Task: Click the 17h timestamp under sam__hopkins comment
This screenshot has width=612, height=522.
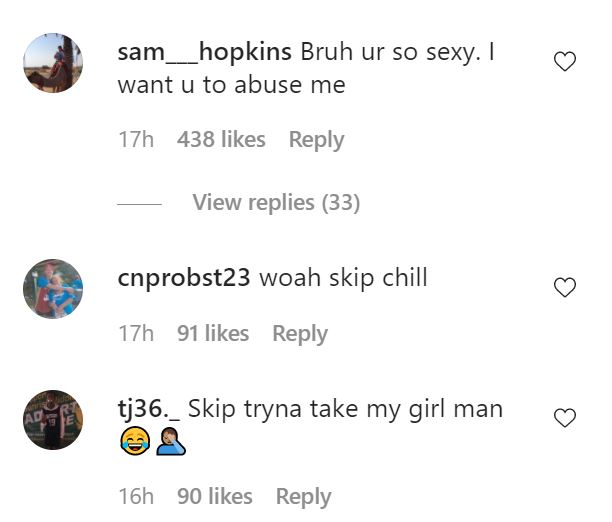Action: pos(136,139)
